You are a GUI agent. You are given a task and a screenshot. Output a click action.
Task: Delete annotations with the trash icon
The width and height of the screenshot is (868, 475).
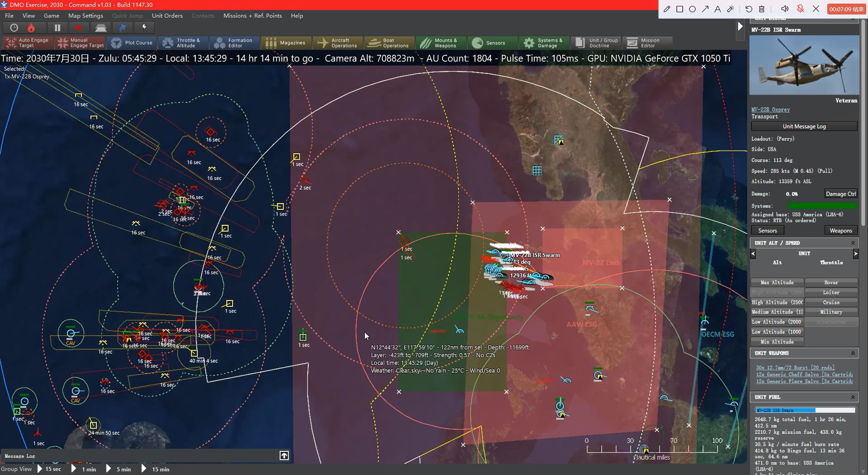pyautogui.click(x=761, y=9)
